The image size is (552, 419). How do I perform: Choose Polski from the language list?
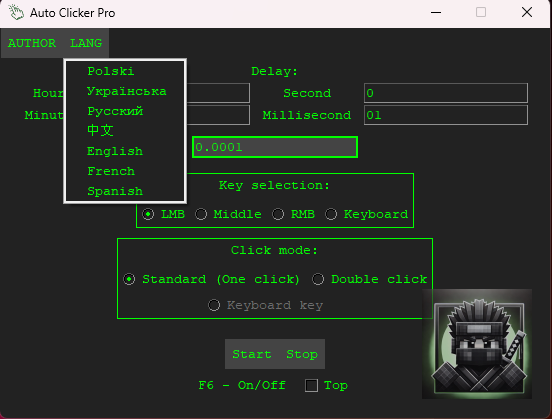pos(125,71)
